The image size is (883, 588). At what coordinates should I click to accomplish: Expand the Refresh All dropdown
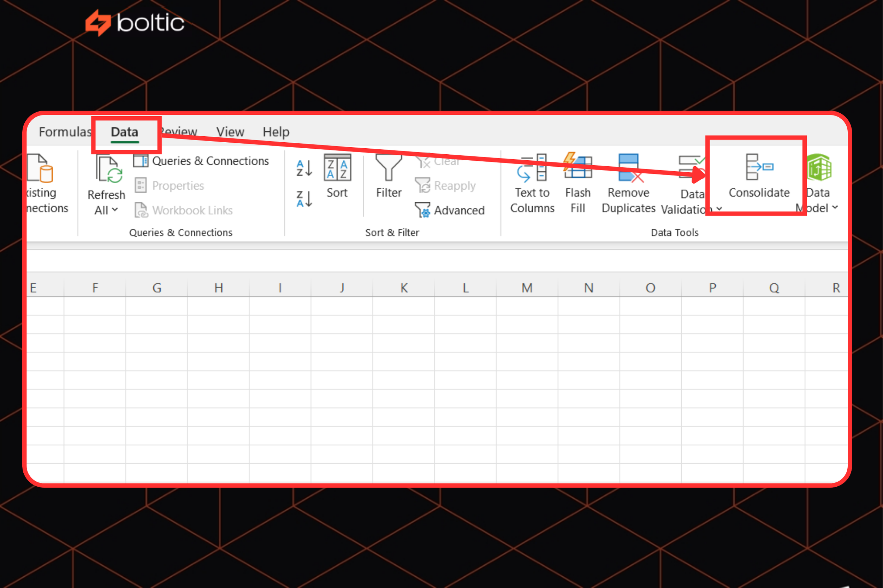tap(115, 210)
